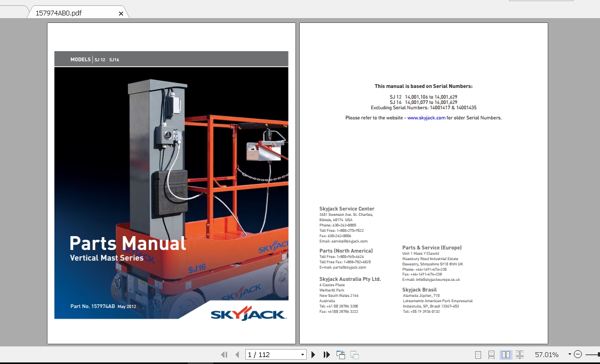Enable book view mode
600x364 pixels.
pos(519,354)
